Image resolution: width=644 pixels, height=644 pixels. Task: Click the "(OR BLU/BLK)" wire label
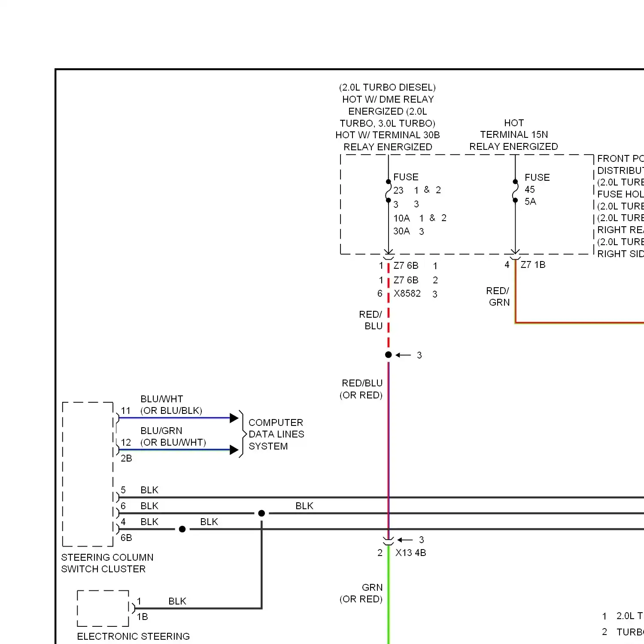pyautogui.click(x=171, y=410)
